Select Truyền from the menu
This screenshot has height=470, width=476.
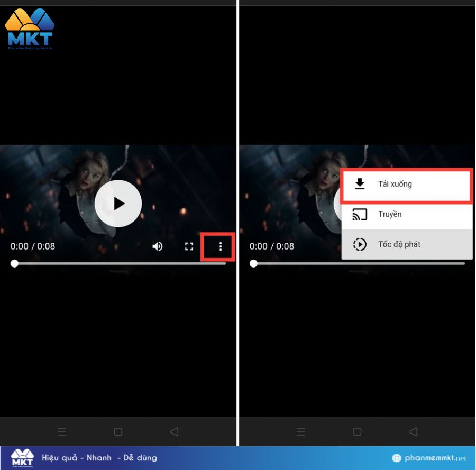390,214
